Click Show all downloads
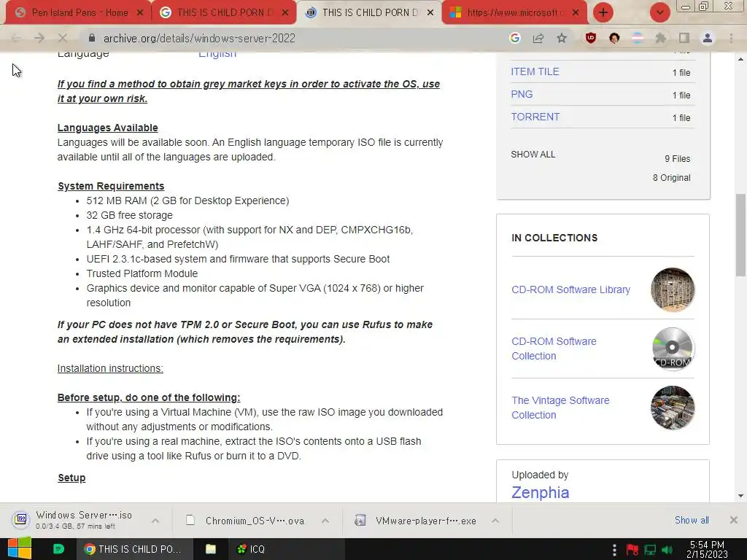The height and width of the screenshot is (560, 747). point(692,520)
